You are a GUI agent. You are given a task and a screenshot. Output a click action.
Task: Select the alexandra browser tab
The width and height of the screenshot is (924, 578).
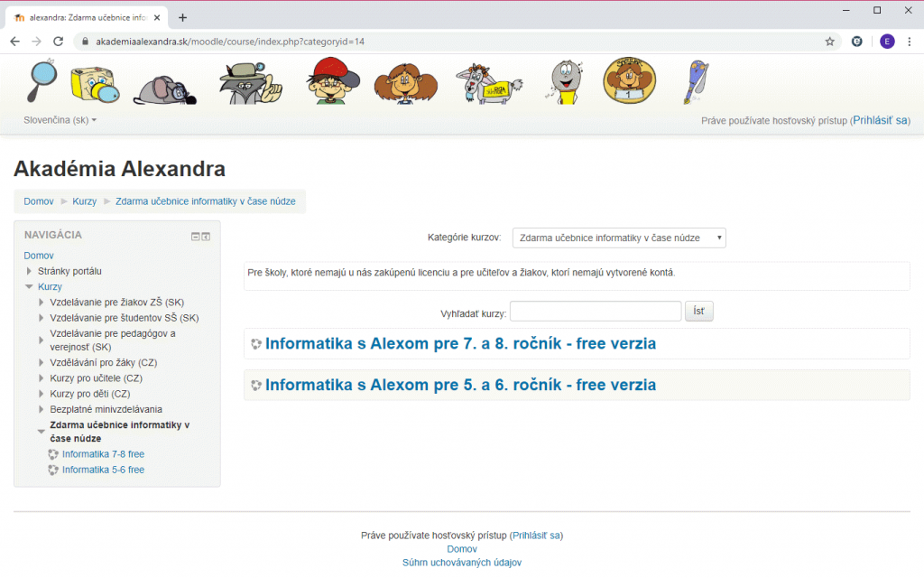87,18
